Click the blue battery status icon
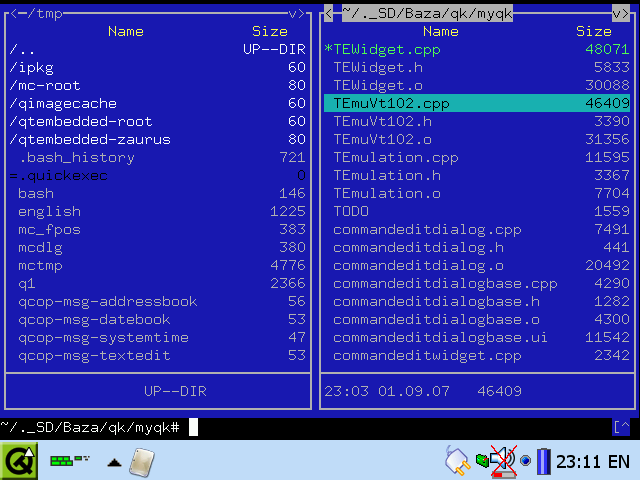The image size is (640, 480). tap(544, 461)
